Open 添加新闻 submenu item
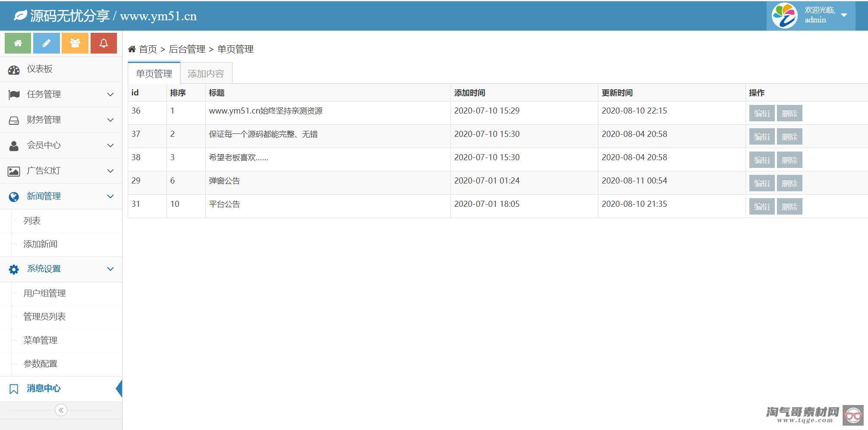This screenshot has height=430, width=868. [40, 244]
